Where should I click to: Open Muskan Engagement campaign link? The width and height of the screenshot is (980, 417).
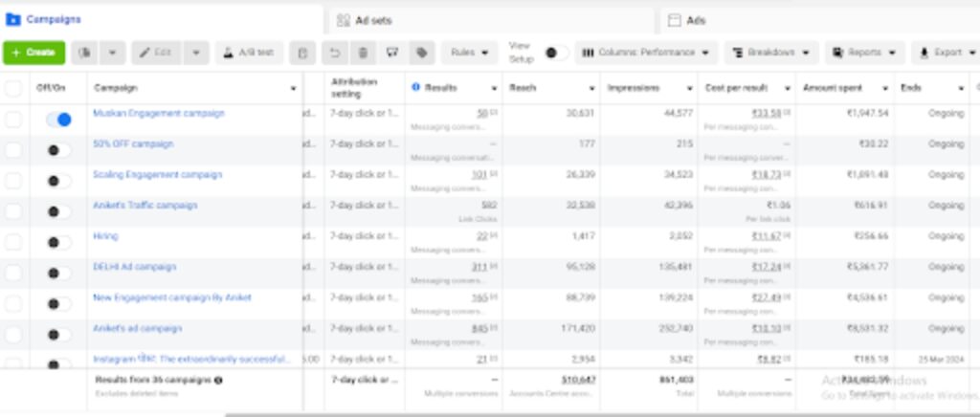click(x=159, y=113)
